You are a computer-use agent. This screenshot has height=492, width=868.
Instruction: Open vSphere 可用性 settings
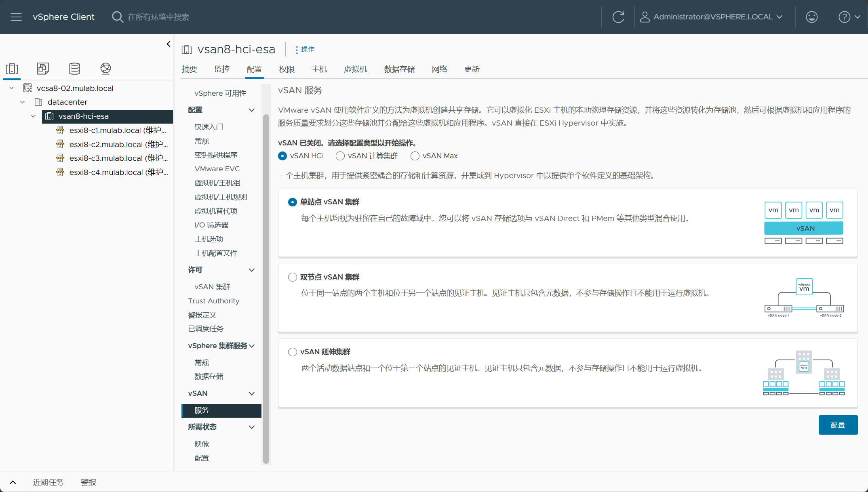click(x=221, y=93)
